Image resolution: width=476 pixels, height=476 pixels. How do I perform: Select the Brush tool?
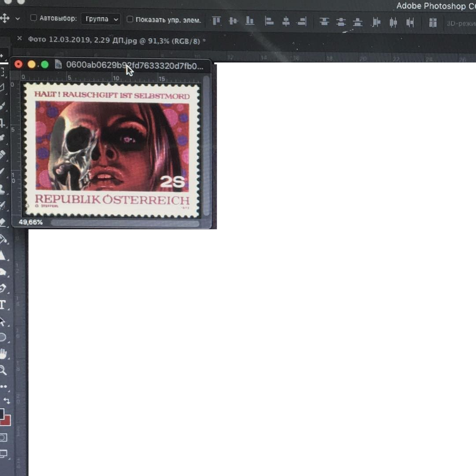(x=3, y=171)
